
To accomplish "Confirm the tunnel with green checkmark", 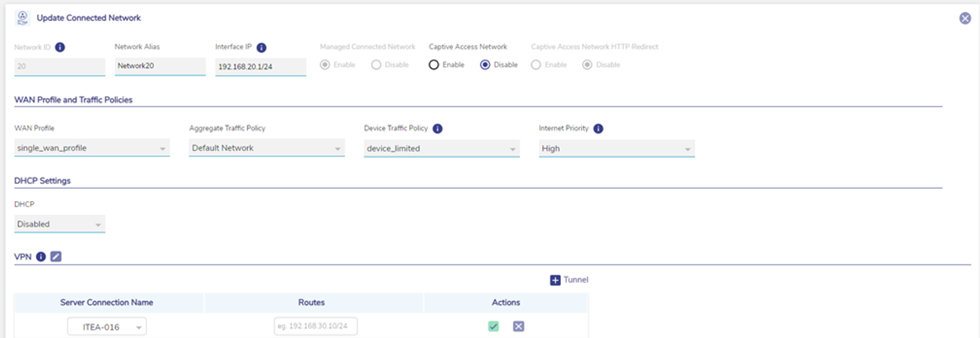I will (494, 326).
